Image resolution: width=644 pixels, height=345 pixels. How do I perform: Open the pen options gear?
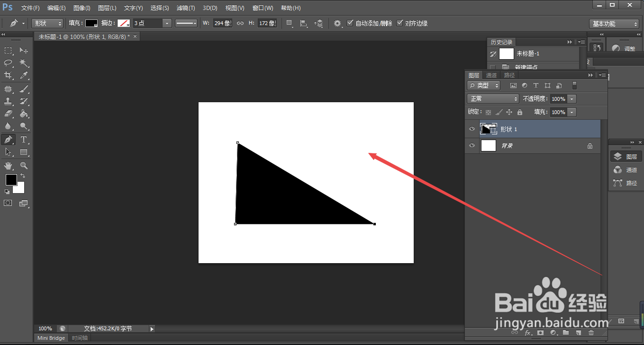(337, 23)
